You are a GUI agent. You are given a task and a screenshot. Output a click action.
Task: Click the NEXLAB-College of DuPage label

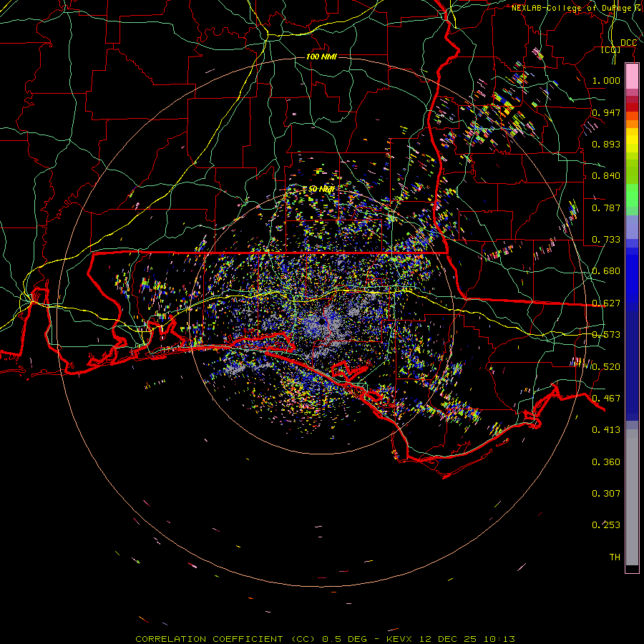(x=577, y=8)
